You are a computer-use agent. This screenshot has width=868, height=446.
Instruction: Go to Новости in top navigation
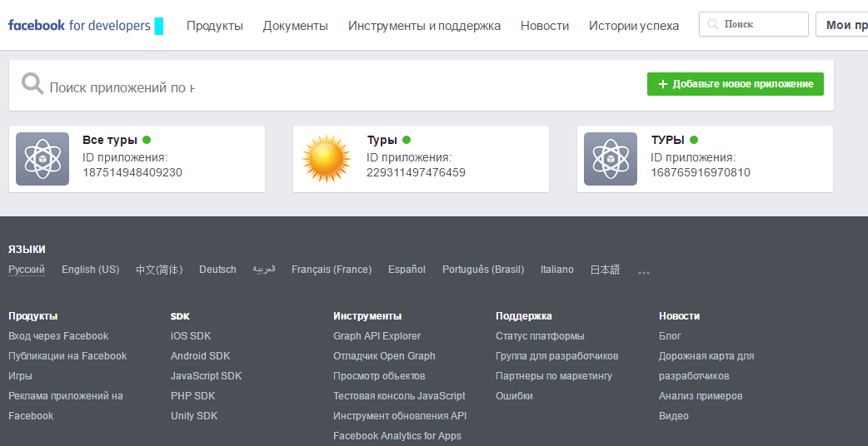[x=545, y=26]
